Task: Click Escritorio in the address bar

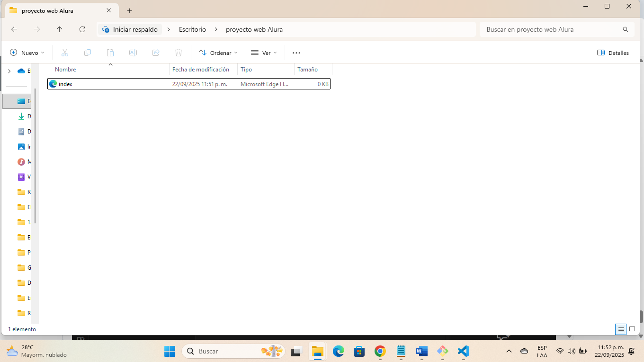Action: click(192, 29)
